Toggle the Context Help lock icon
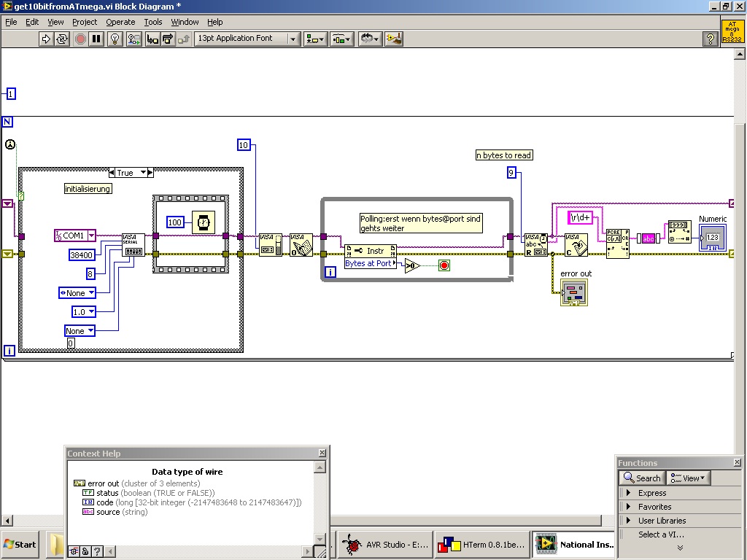Viewport: 747px width, 560px height. pyautogui.click(x=85, y=551)
